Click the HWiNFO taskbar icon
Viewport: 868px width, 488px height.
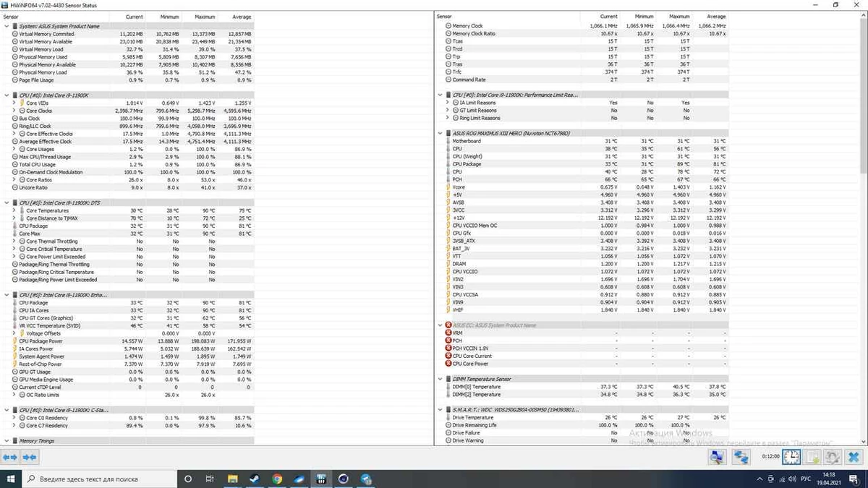[321, 479]
